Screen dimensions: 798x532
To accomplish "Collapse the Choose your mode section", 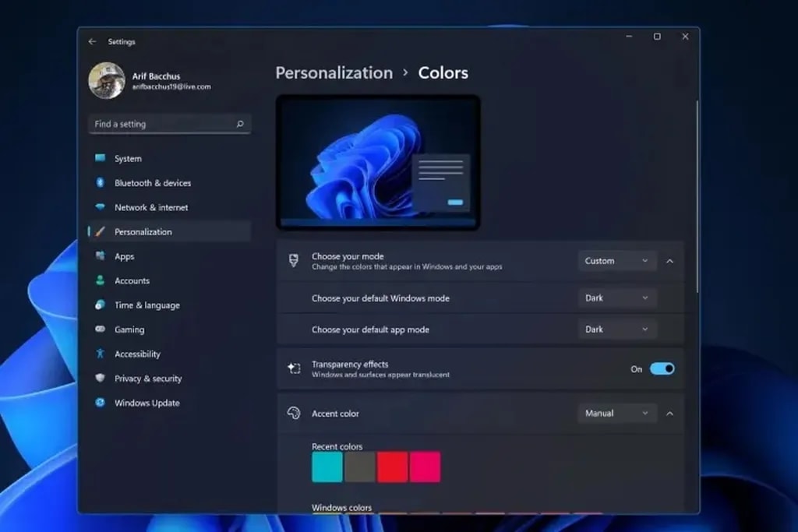I will coord(670,261).
